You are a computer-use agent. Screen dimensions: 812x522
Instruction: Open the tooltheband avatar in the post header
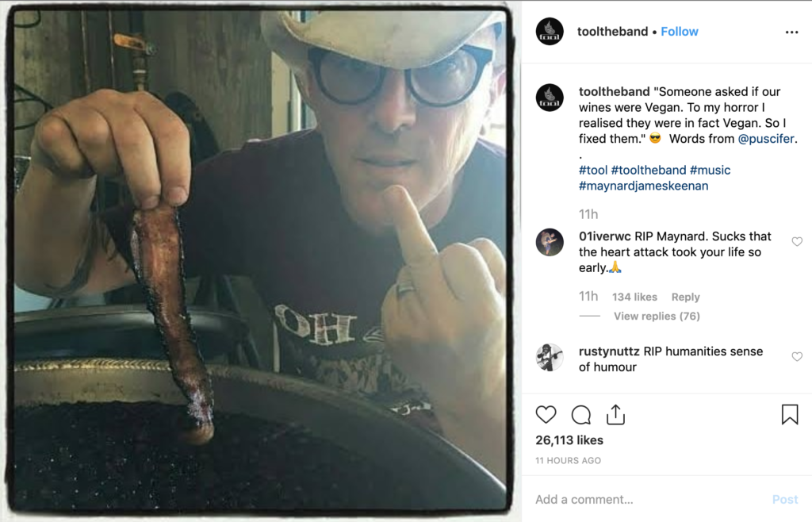pyautogui.click(x=550, y=32)
